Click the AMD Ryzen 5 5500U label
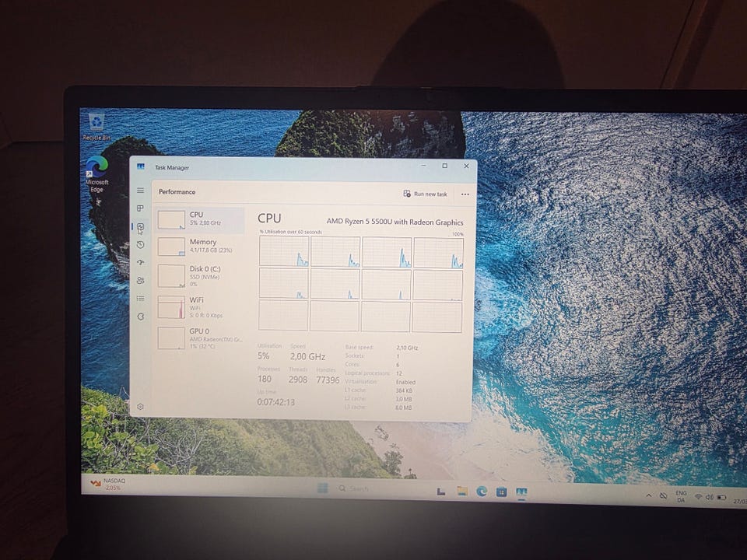The image size is (747, 560). (395, 222)
